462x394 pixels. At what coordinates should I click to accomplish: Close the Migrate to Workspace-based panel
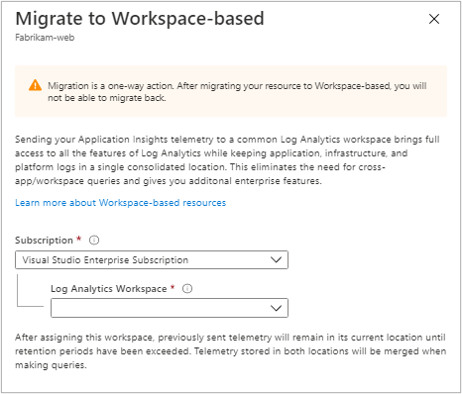click(x=434, y=19)
